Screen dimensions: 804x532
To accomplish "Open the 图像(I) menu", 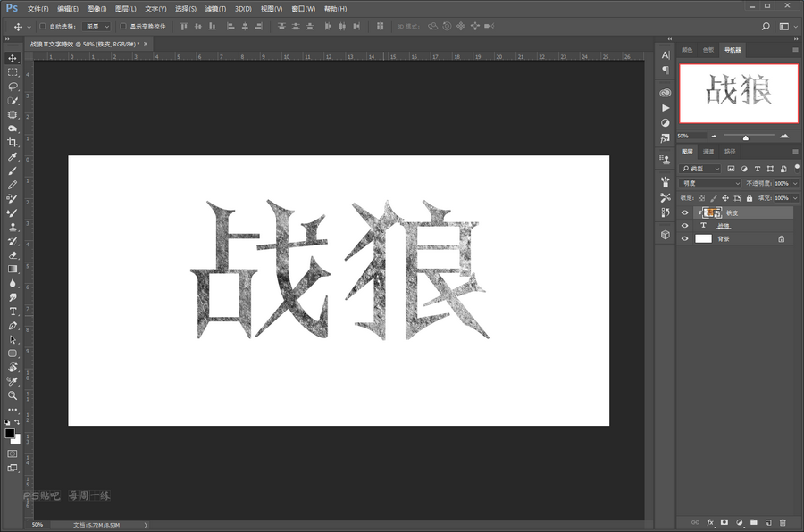I will (x=96, y=9).
